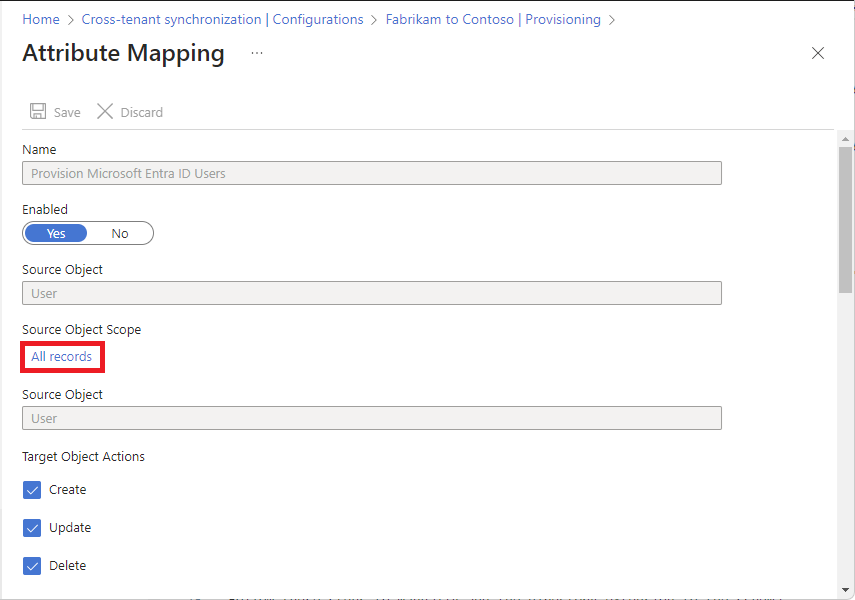Toggle the Create checkbox
This screenshot has width=855, height=600.
[32, 490]
